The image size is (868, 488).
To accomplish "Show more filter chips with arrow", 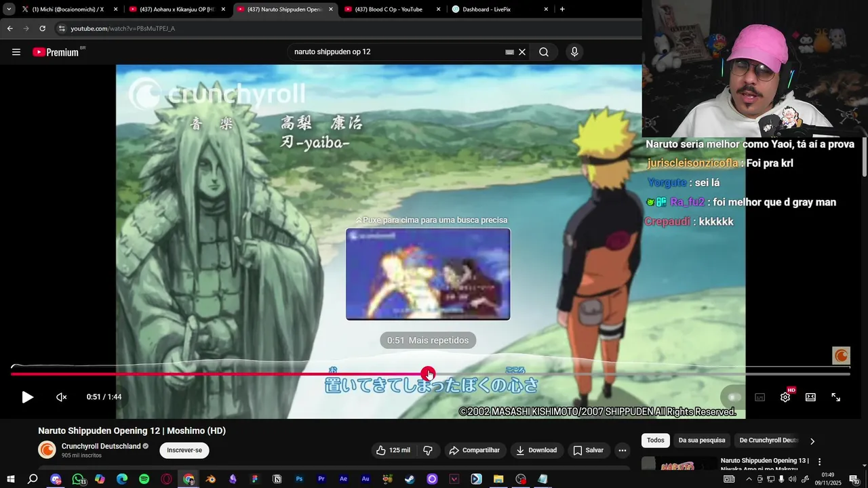I will coord(812,441).
